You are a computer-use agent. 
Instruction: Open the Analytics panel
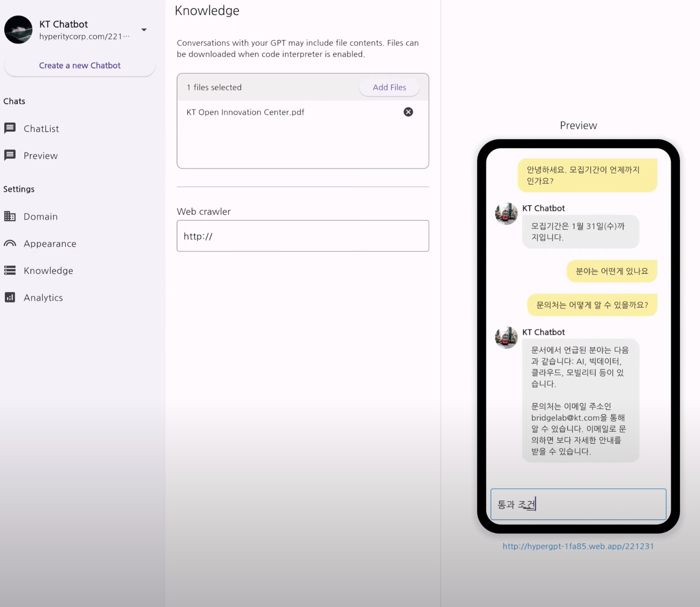click(x=43, y=297)
